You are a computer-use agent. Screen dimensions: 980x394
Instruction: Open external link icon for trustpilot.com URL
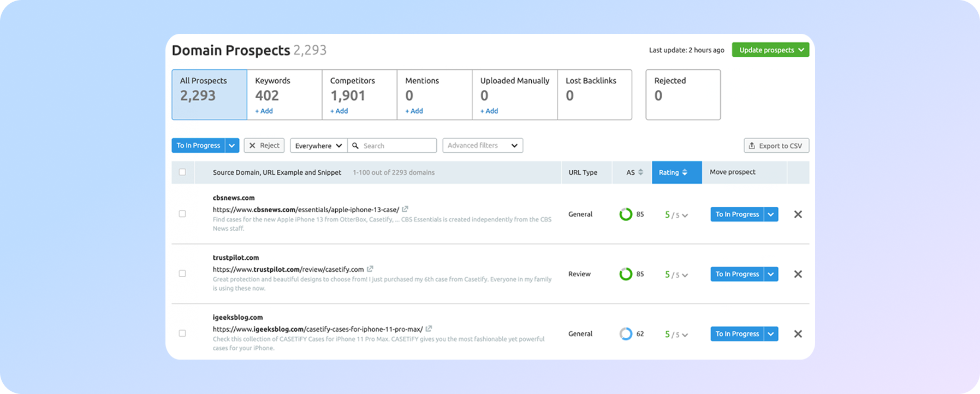tap(370, 269)
